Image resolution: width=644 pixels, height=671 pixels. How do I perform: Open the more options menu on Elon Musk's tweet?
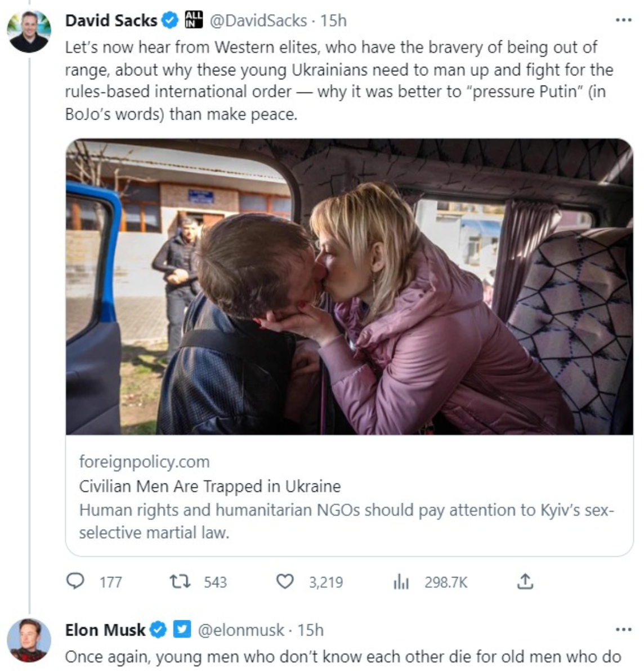623,629
